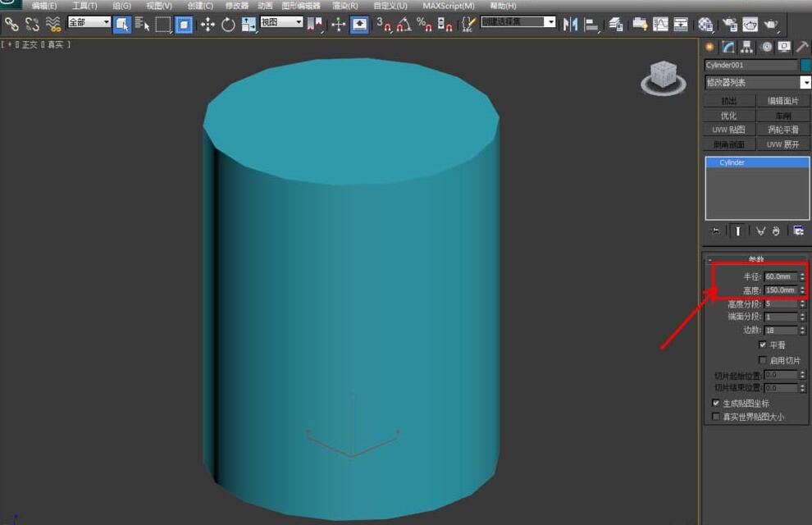Activate the Select and Move tool
The width and height of the screenshot is (812, 525).
point(208,25)
